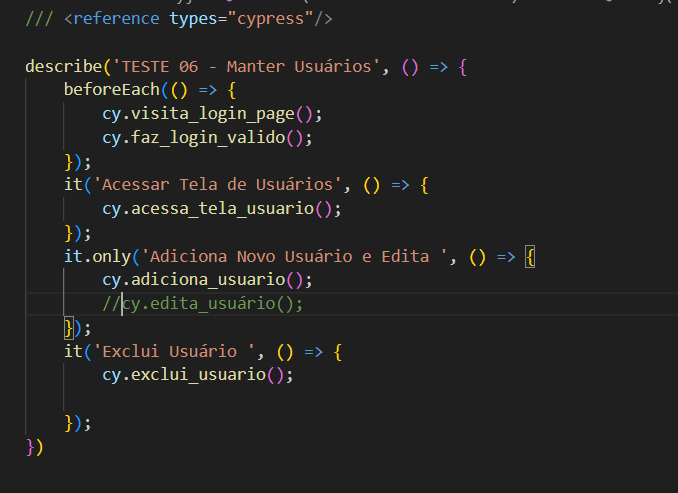Screen dimensions: 678x493
Task: Click the highlighted opening brace after it.only arrow
Action: tap(531, 257)
